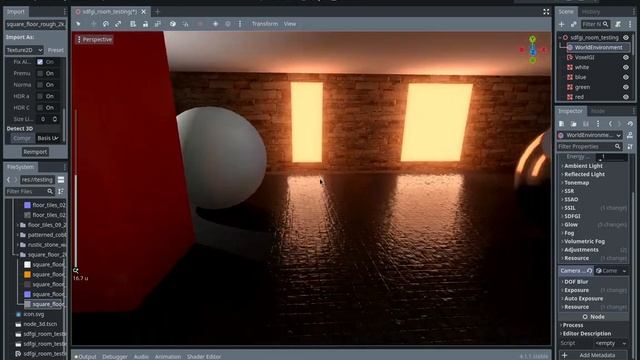Screen dimensions: 640x360
Task: Expand the Tonemap section
Action: [576, 182]
